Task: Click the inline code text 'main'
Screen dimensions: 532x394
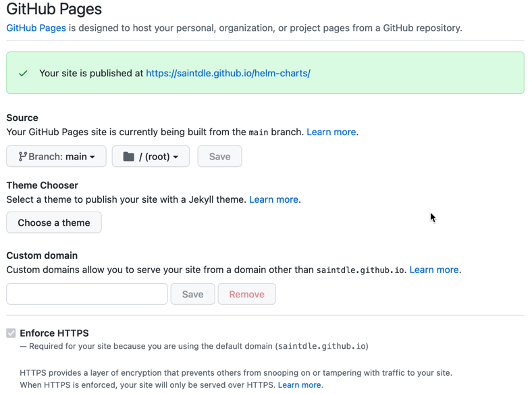Action: tap(258, 132)
